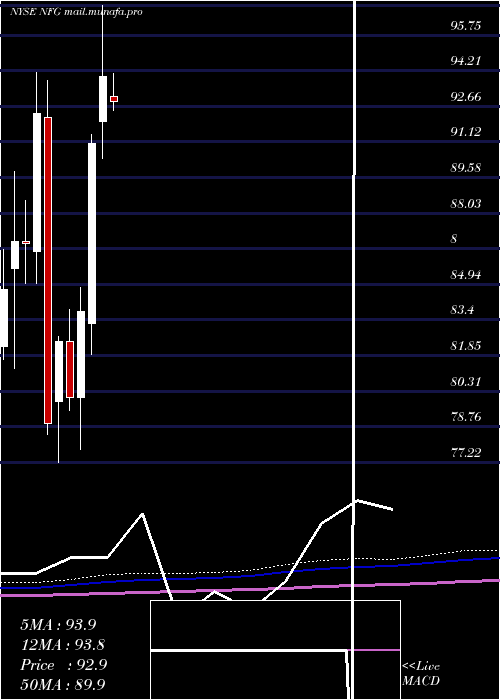Click the 81.85 price axis label

[466, 346]
